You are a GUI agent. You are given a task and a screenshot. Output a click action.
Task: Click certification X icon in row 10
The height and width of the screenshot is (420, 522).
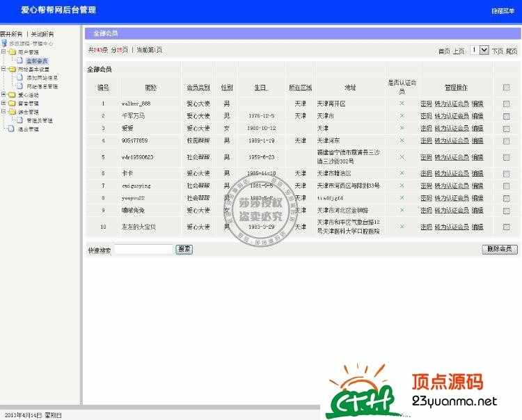tap(402, 227)
